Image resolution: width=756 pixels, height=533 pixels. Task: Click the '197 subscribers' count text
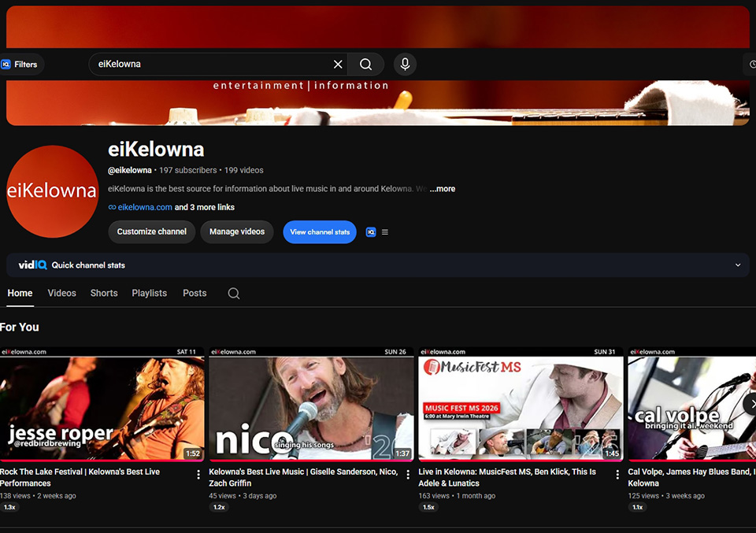pyautogui.click(x=188, y=170)
